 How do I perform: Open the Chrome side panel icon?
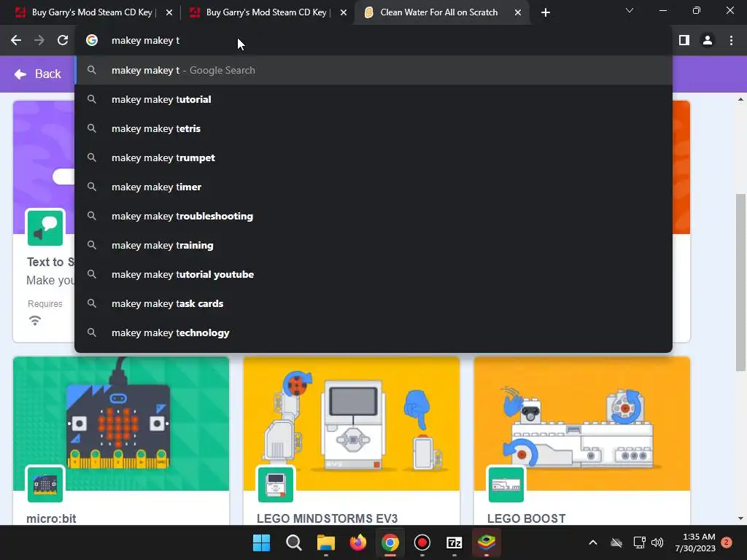(684, 41)
